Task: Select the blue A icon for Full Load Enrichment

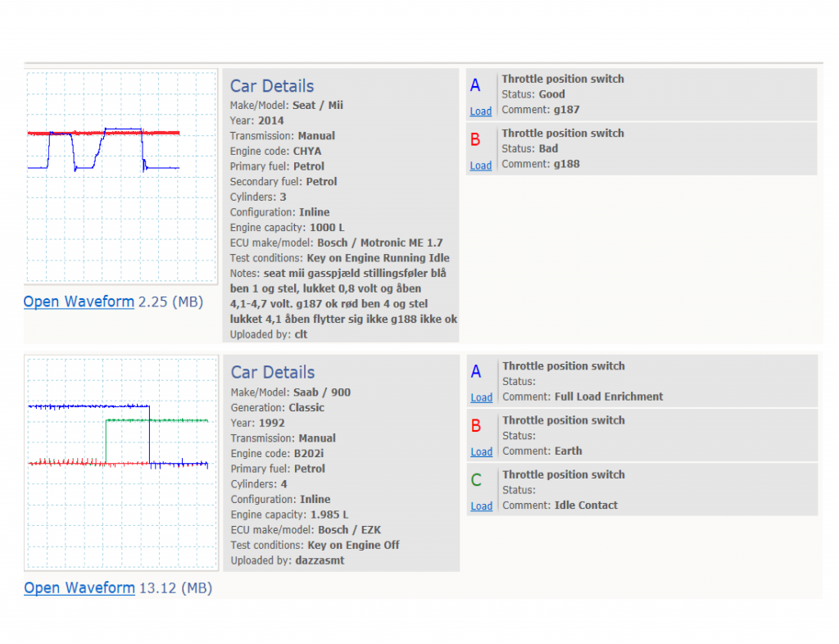Action: coord(476,372)
